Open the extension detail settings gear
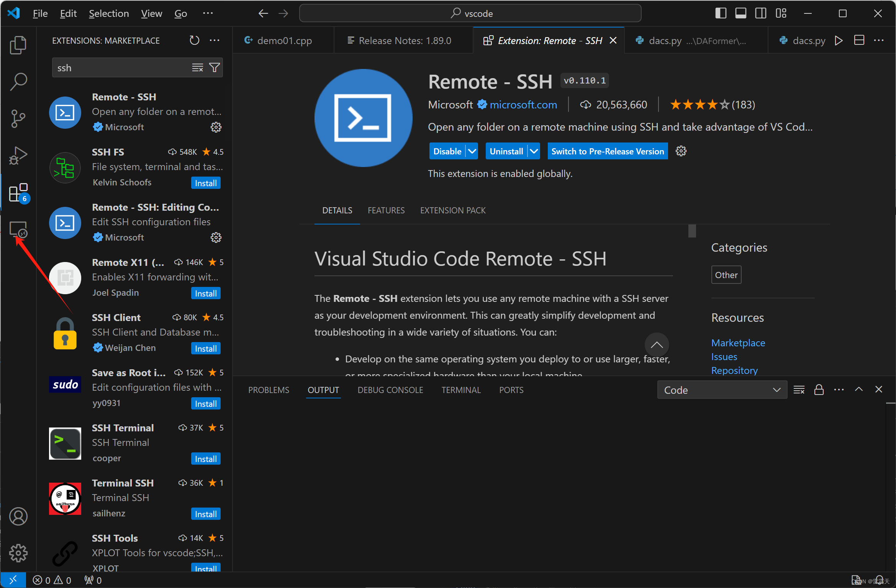 (681, 151)
